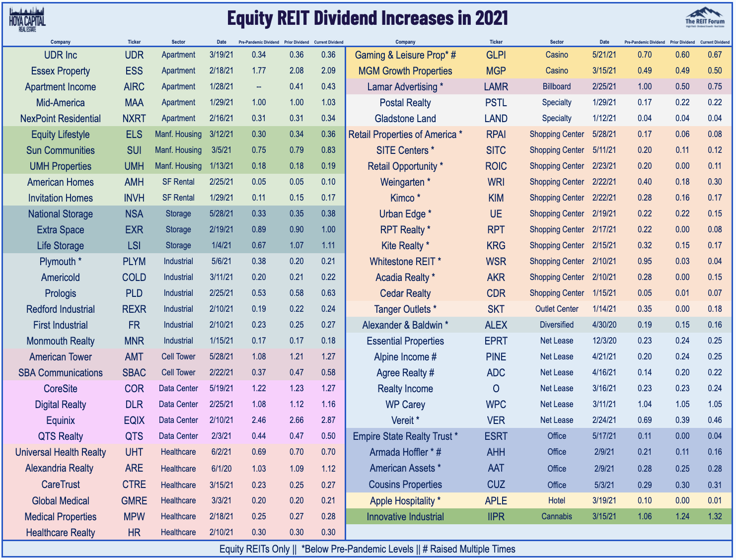Viewport: 736px width, 560px height.
Task: Click the Outlet Center sector for Tanger Outlets
Action: click(557, 309)
